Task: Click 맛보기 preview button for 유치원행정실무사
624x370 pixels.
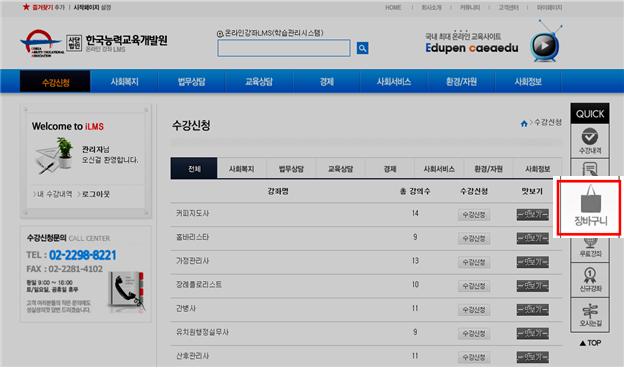Action: (532, 333)
